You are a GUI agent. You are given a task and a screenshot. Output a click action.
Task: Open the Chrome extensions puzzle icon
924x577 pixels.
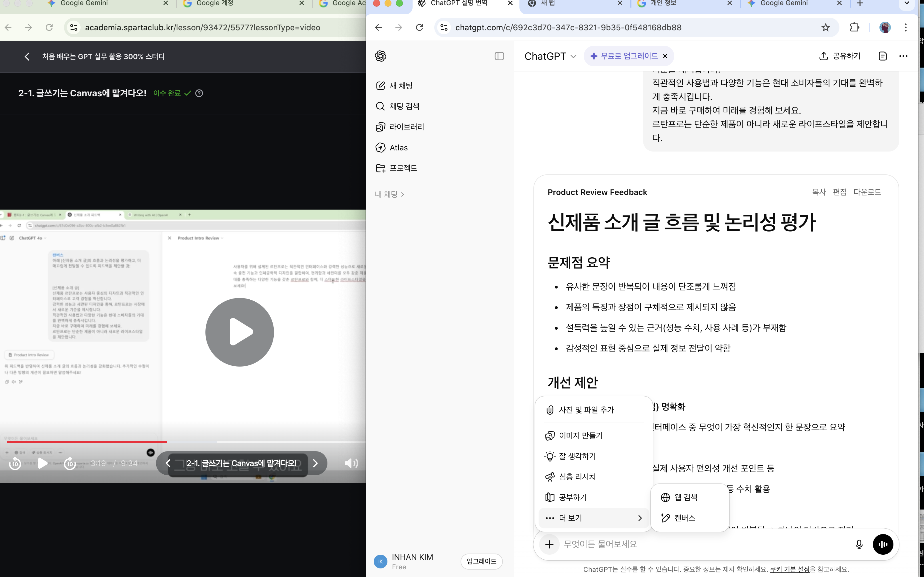(855, 27)
